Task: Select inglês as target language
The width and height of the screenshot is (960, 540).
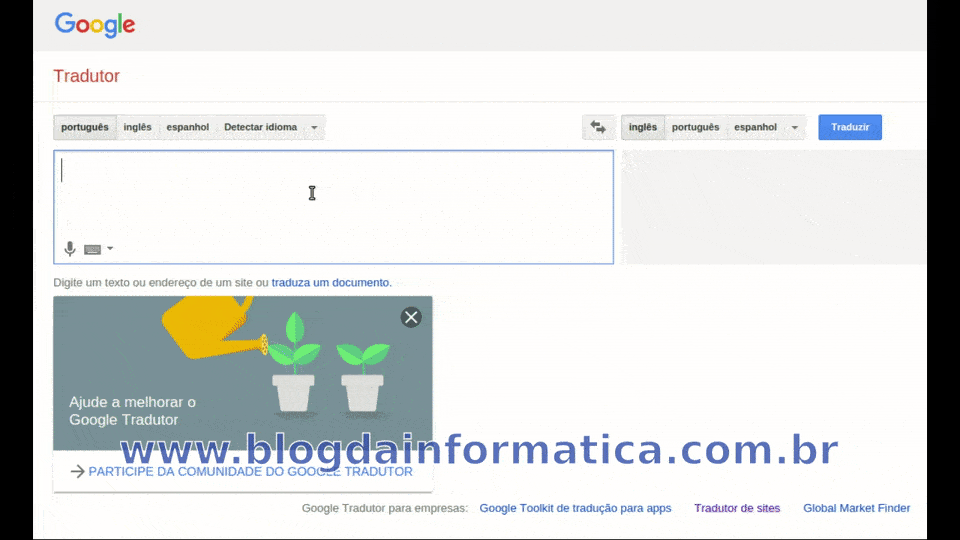Action: point(643,127)
